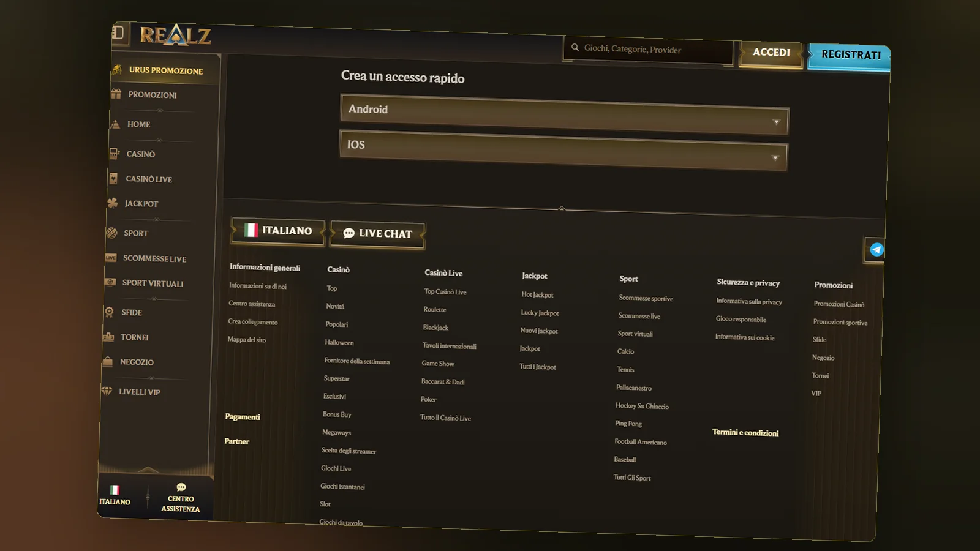Click the REALZ logo

pyautogui.click(x=175, y=36)
